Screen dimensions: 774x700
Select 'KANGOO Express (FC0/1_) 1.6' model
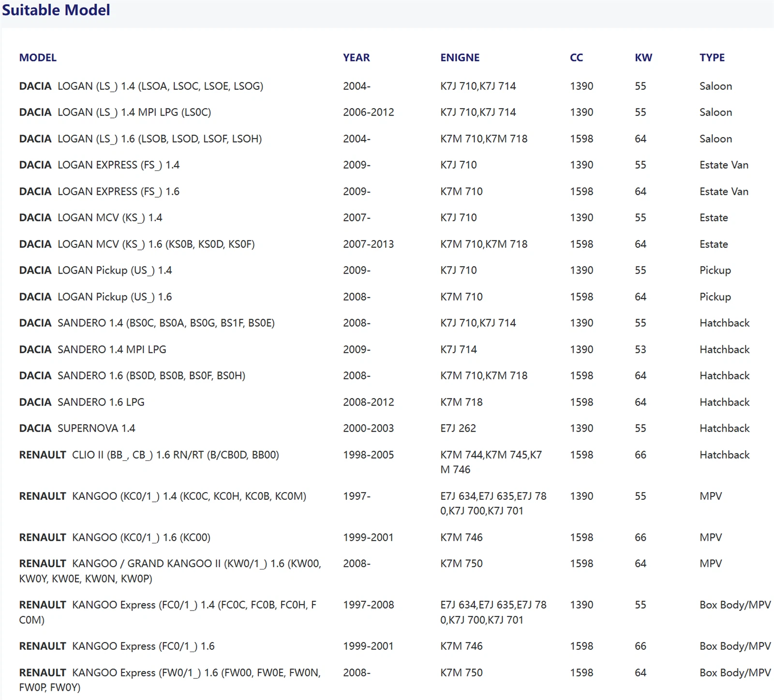tap(117, 646)
